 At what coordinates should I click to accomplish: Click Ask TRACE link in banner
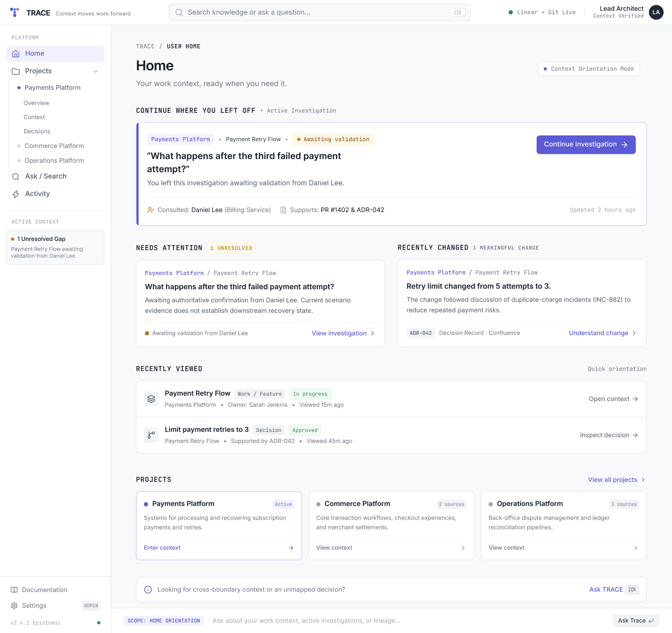point(606,589)
